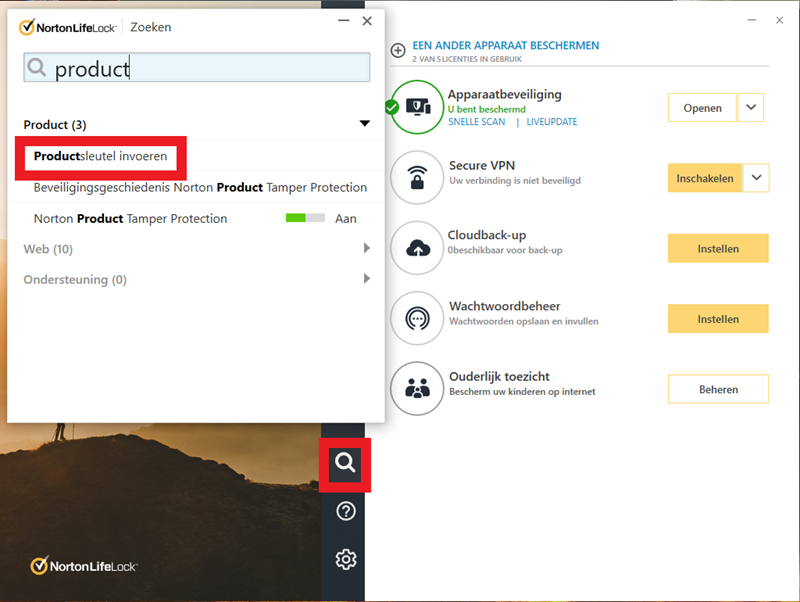The image size is (800, 602).
Task: Click into the search field containing 'product'
Action: coord(196,67)
